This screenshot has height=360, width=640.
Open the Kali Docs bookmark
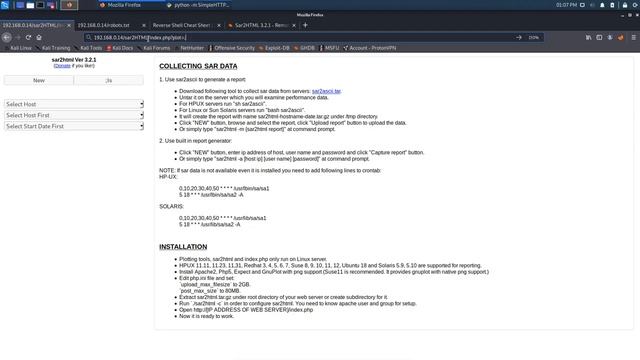[120, 48]
